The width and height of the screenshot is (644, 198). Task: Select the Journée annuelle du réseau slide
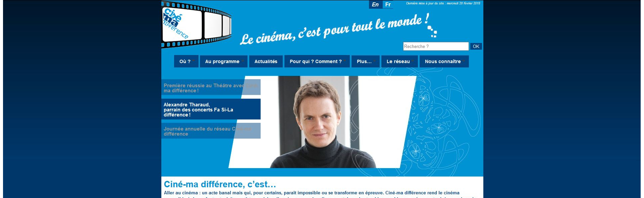click(x=211, y=131)
